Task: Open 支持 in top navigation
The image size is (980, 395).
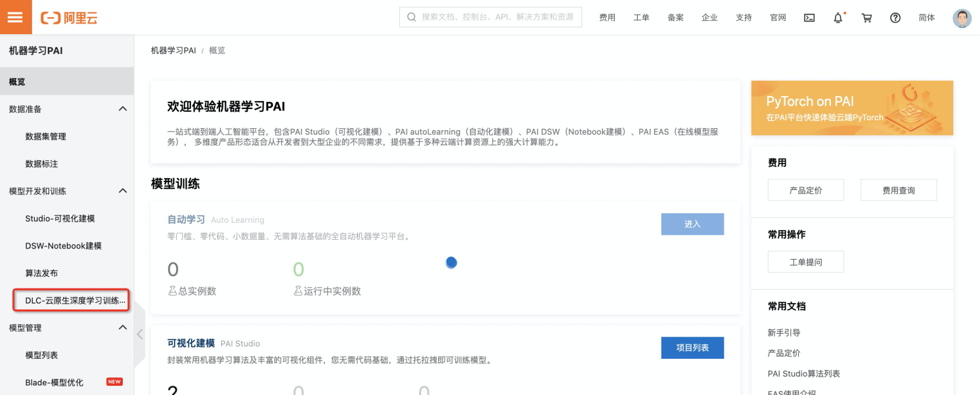Action: (744, 18)
